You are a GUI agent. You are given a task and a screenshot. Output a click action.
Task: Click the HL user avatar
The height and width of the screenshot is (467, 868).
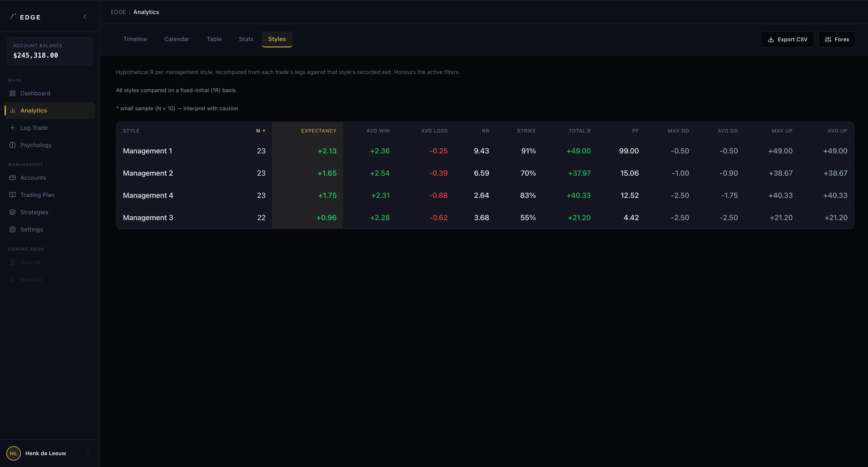13,453
